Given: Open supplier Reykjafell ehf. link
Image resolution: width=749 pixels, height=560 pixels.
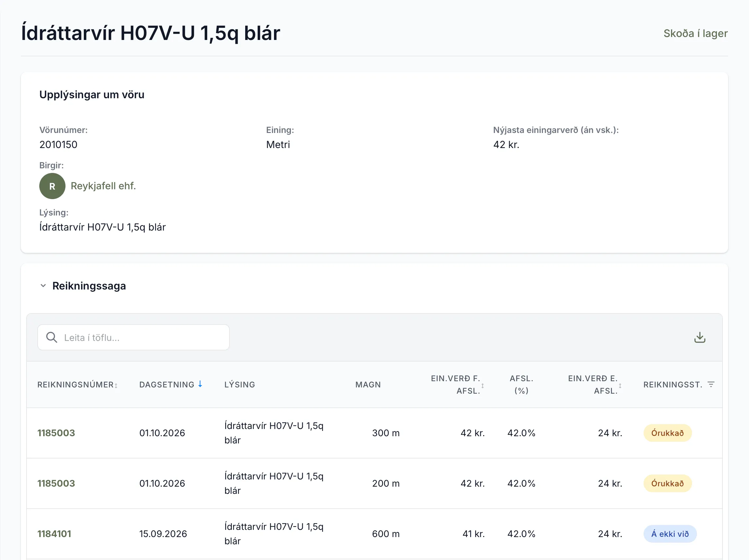Looking at the screenshot, I should [x=103, y=186].
